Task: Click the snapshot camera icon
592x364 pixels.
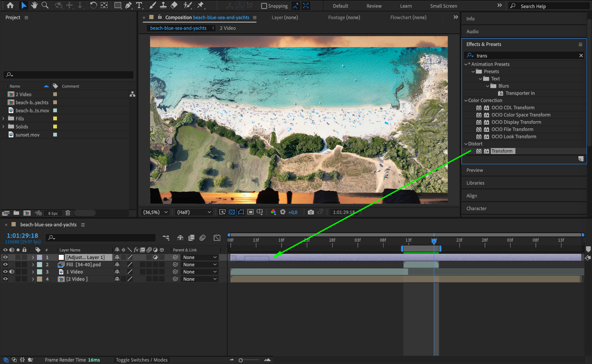Action: pyautogui.click(x=311, y=212)
